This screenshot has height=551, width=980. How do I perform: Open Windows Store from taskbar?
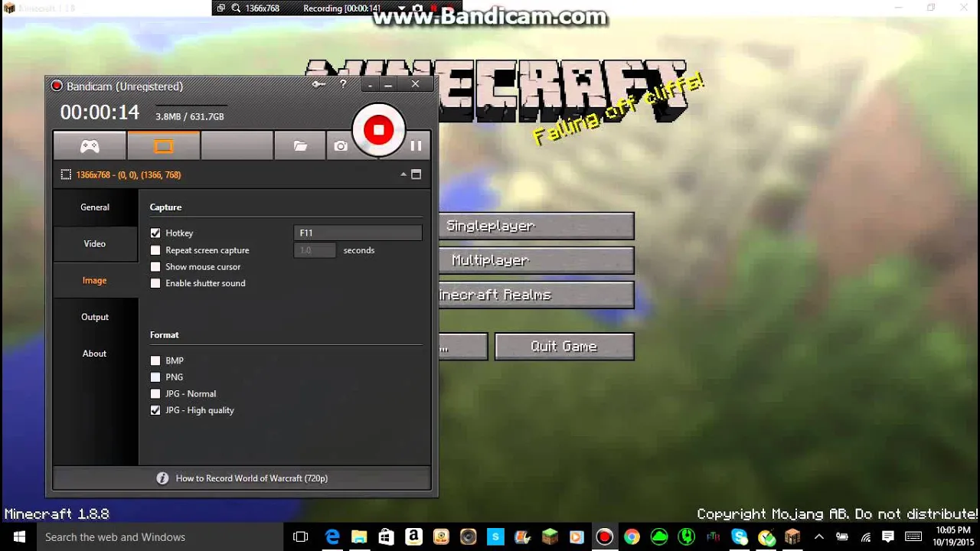pos(387,537)
